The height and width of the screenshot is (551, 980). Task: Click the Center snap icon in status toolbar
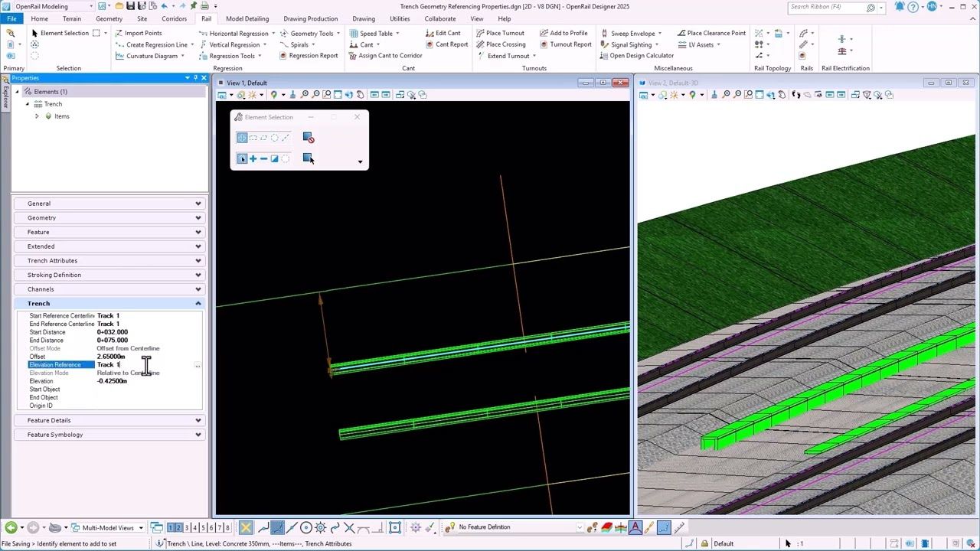(306, 527)
